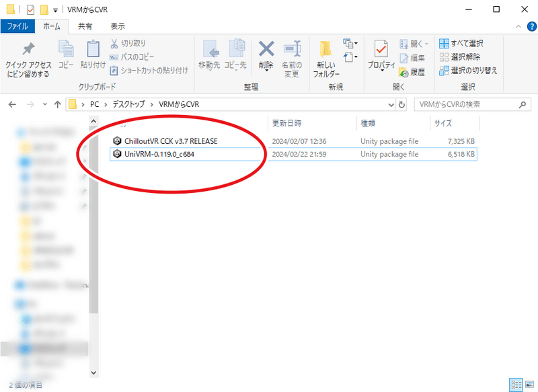The image size is (538, 392).
Task: Open the 移動先 (Move to) dropdown
Action: pos(209,55)
